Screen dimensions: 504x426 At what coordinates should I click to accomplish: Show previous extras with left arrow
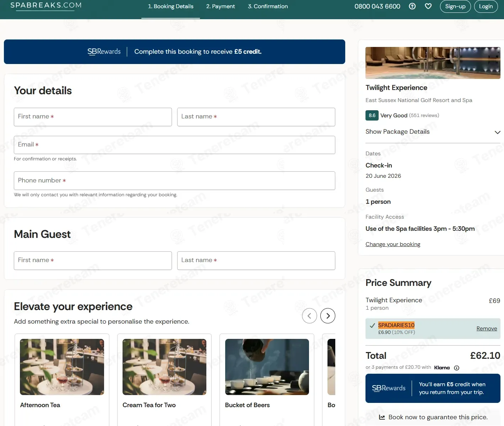click(309, 316)
